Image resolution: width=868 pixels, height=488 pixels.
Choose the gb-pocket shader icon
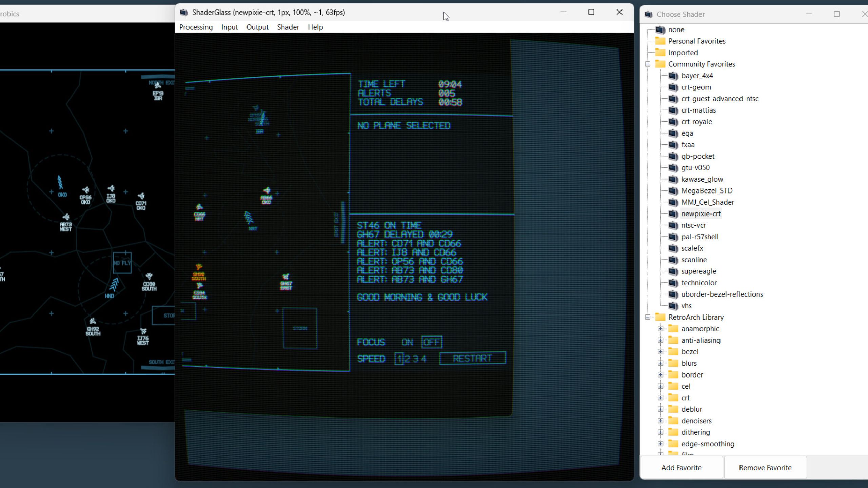coord(673,156)
